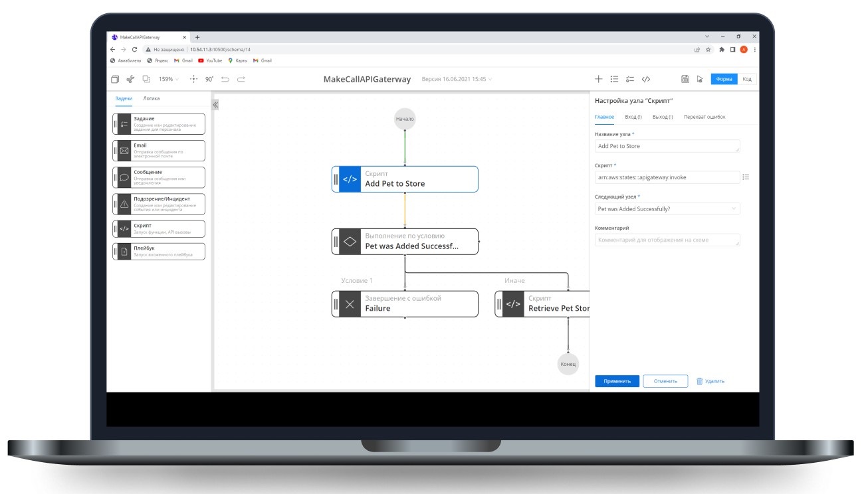Select the Логика tab
Viewport: 868px width, 494px height.
click(x=151, y=98)
